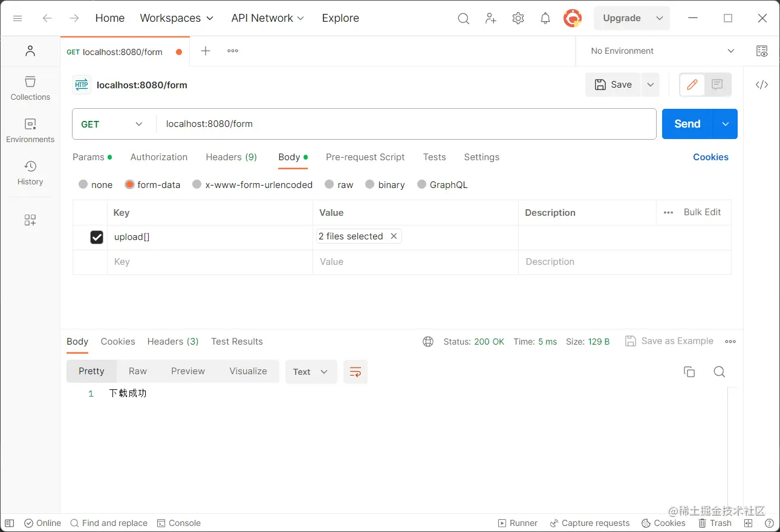This screenshot has width=780, height=532.
Task: Toggle the sidebar icon in status bar
Action: [9, 523]
